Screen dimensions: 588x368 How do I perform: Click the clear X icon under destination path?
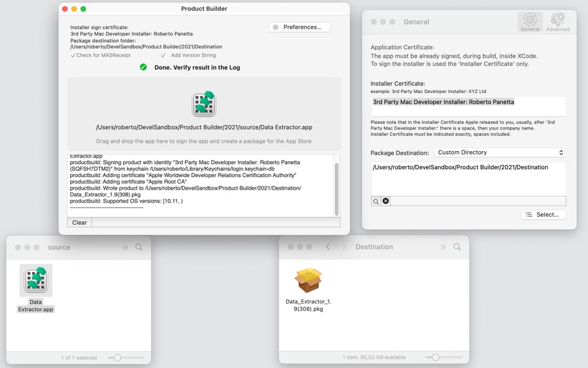pos(386,201)
